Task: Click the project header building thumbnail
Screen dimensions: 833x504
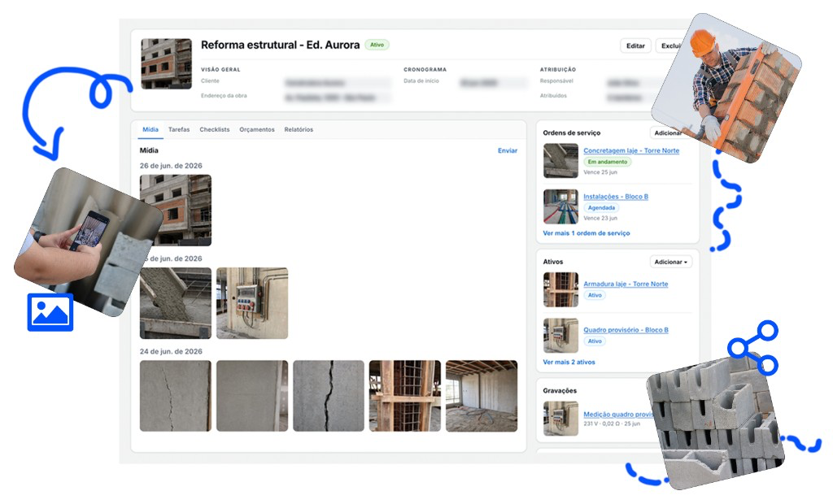Action: point(166,63)
